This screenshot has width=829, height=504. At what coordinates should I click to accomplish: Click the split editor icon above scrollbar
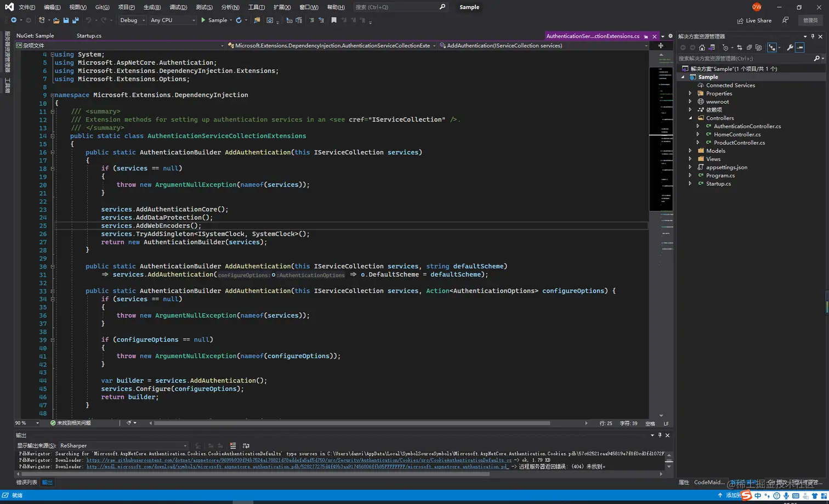point(661,45)
